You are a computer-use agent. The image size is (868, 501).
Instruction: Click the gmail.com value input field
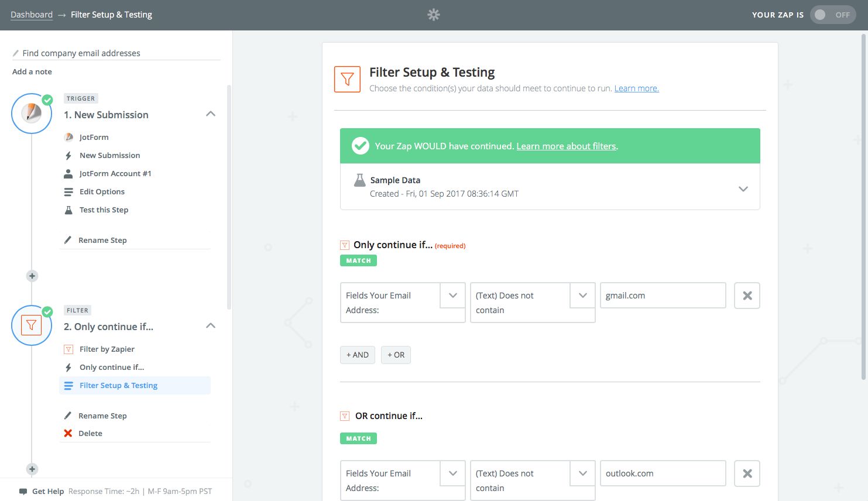tap(663, 296)
